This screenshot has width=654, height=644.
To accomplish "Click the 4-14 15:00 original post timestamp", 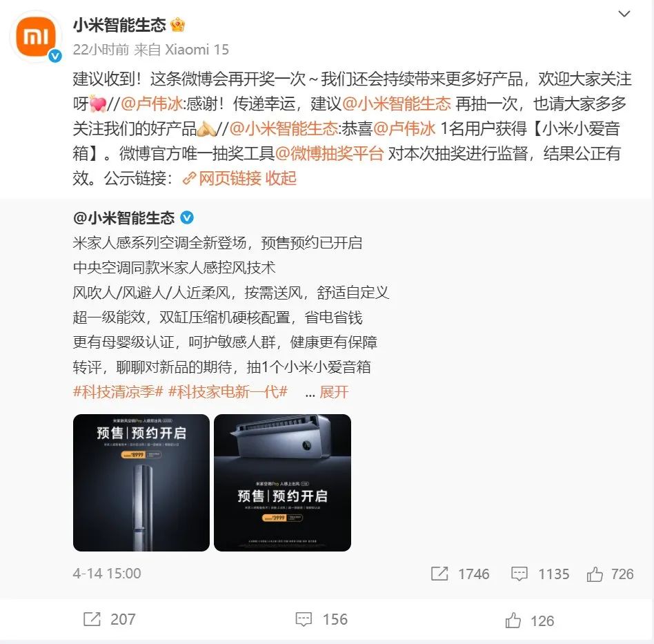I will [107, 574].
